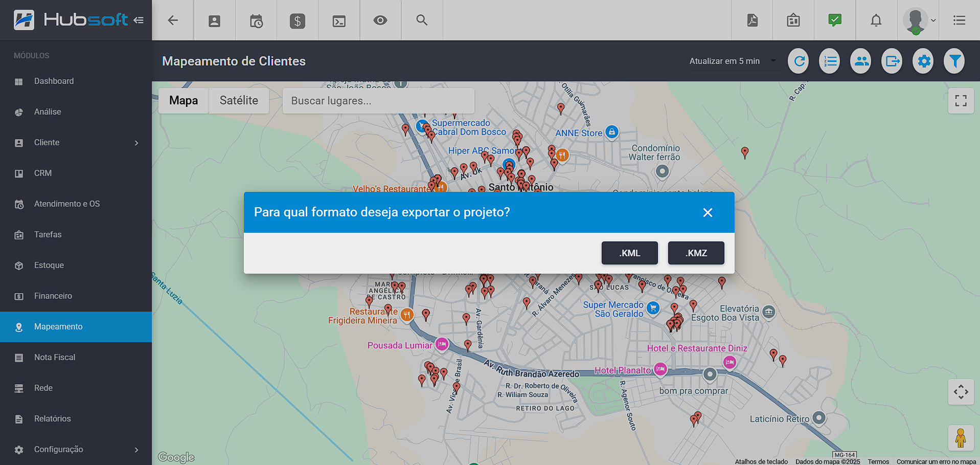This screenshot has height=465, width=980.
Task: Collapse the Hubsoft sidebar menu arrow
Action: (x=139, y=20)
